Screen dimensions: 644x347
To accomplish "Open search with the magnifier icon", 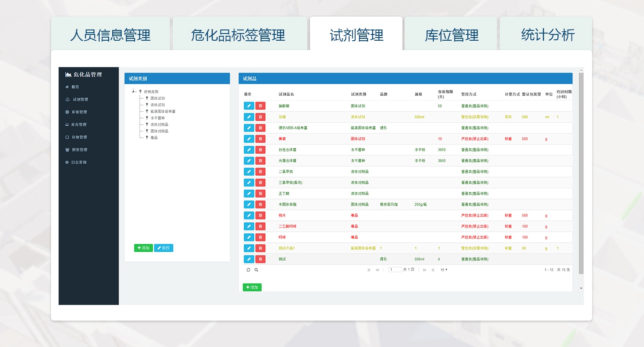I will pyautogui.click(x=256, y=270).
